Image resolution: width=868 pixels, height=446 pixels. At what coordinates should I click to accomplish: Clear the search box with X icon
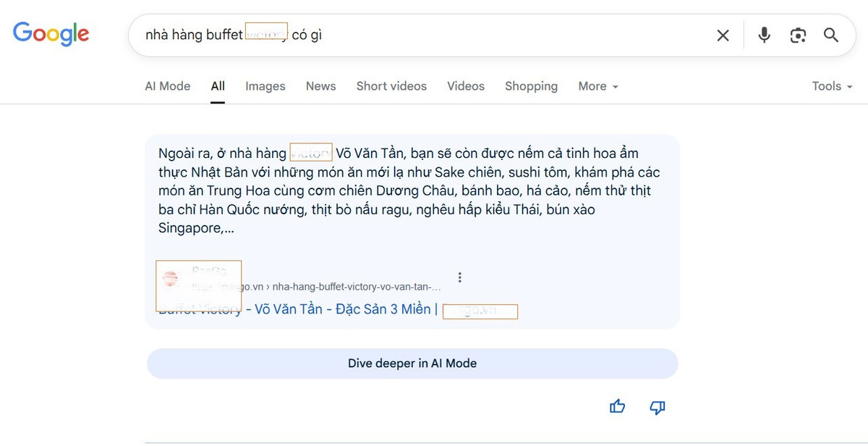coord(723,35)
